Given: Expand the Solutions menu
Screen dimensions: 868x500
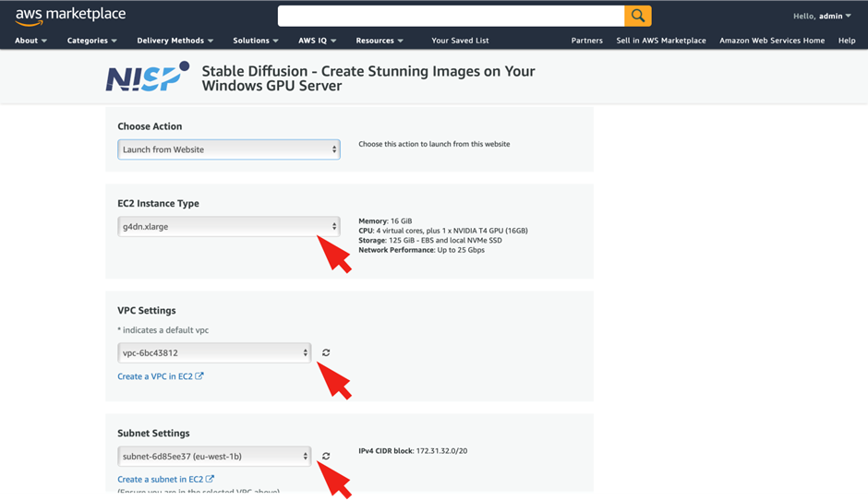Looking at the screenshot, I should tap(255, 41).
